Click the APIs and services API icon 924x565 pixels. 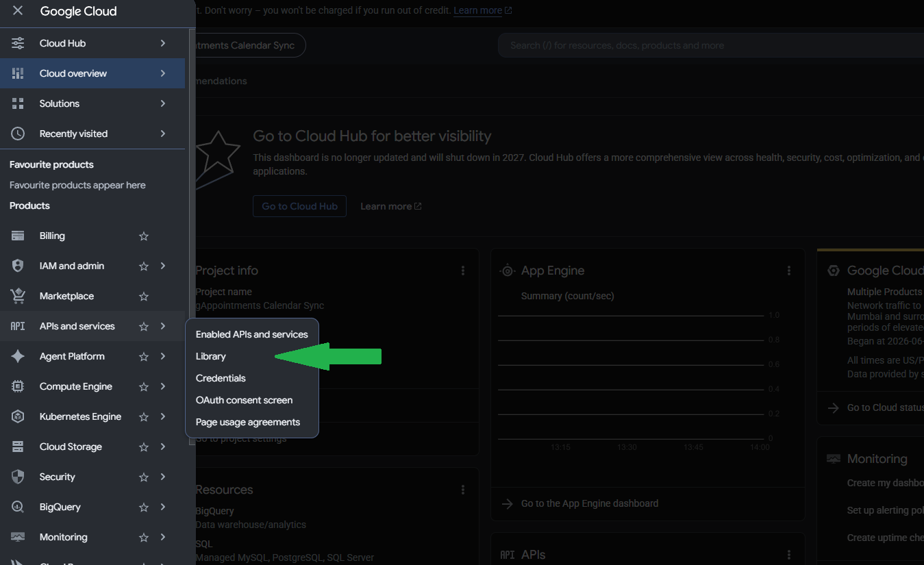click(x=18, y=326)
